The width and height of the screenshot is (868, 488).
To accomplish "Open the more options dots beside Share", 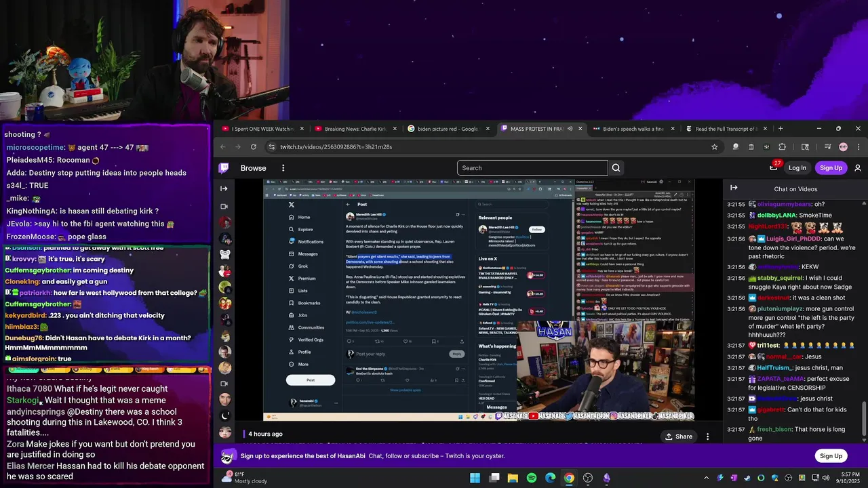I will point(707,436).
